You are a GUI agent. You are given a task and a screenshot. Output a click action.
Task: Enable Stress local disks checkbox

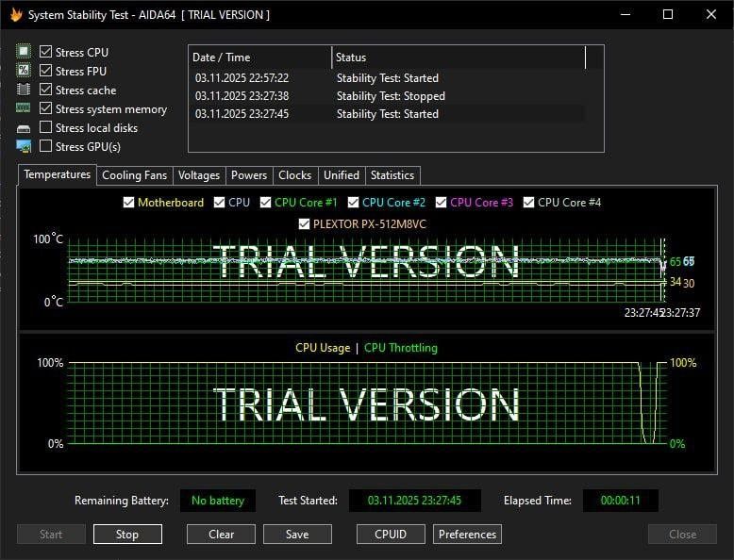(45, 127)
